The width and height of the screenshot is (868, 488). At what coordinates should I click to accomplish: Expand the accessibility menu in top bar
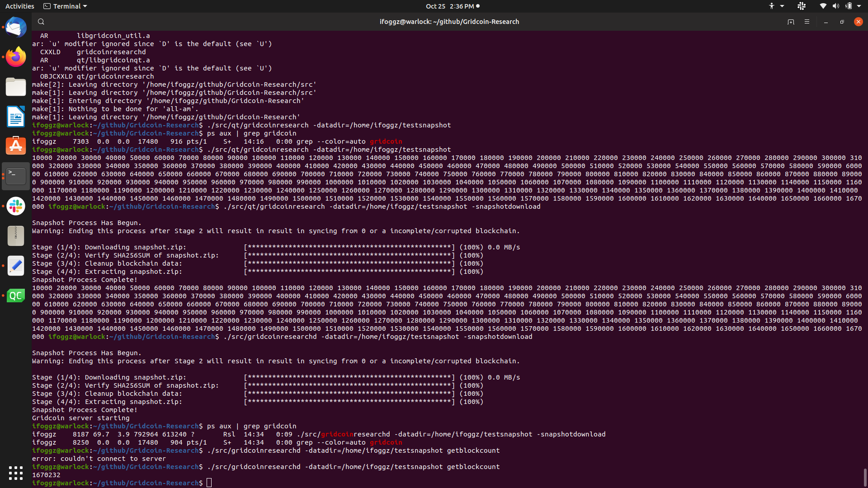click(776, 6)
